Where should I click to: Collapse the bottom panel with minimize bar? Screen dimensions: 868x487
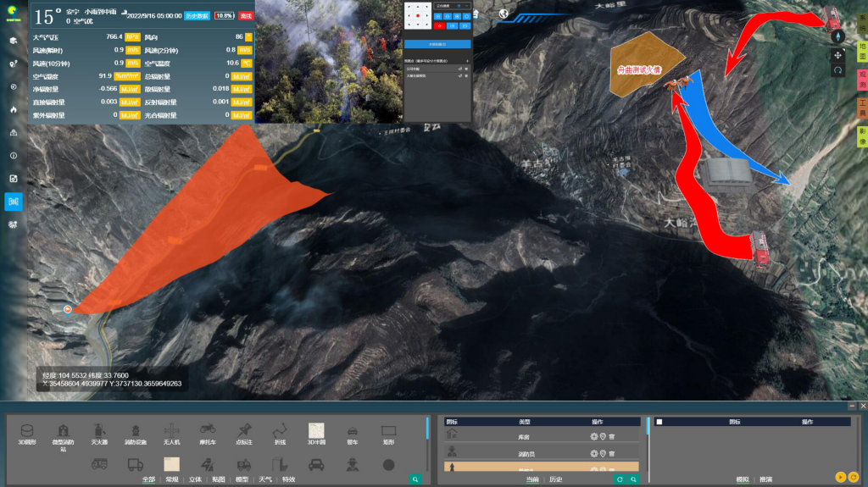click(x=851, y=406)
